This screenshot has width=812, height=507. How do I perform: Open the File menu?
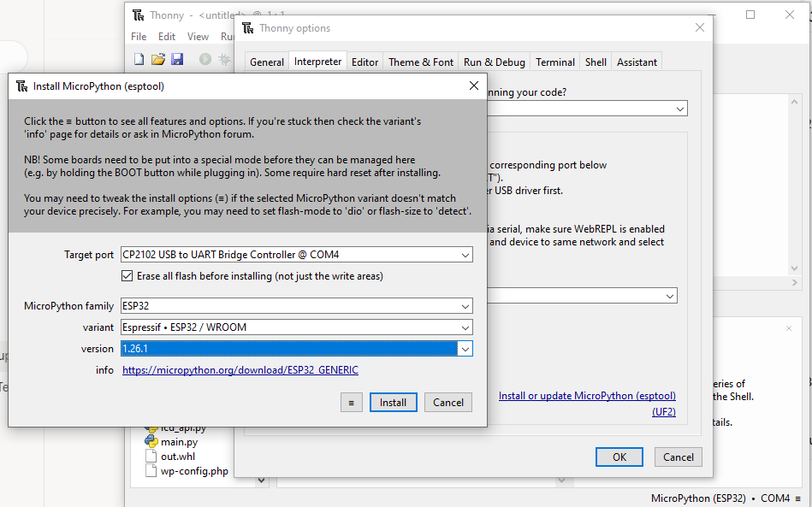[x=139, y=37]
